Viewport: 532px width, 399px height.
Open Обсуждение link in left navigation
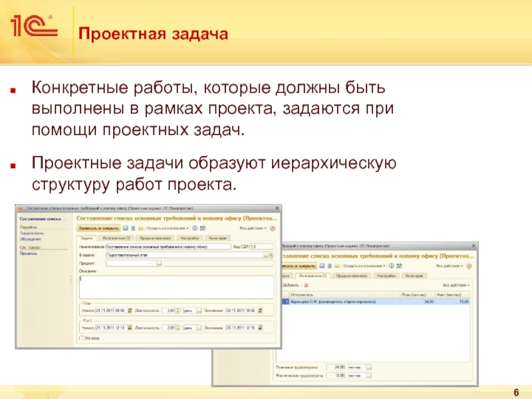31,239
